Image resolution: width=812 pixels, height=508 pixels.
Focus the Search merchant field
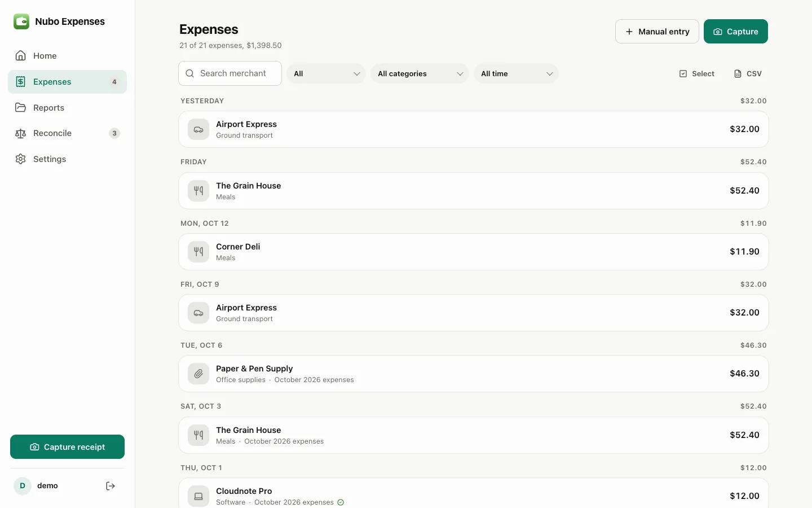click(x=230, y=73)
